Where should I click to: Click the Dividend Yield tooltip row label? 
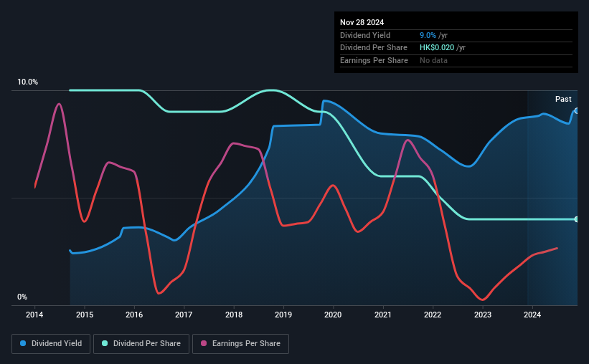coord(365,35)
